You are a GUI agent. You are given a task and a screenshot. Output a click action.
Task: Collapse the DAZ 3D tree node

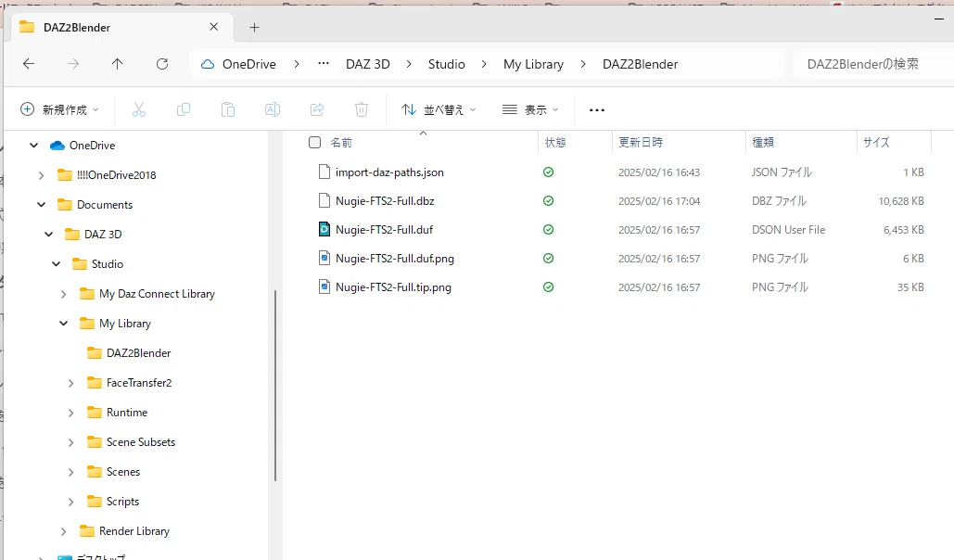(x=48, y=235)
